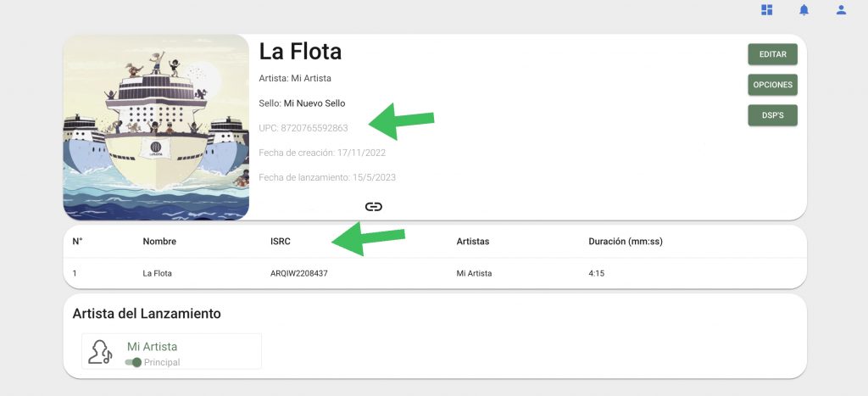This screenshot has height=396, width=868.
Task: Open the Mi Nuevo Sello label link
Action: (314, 103)
